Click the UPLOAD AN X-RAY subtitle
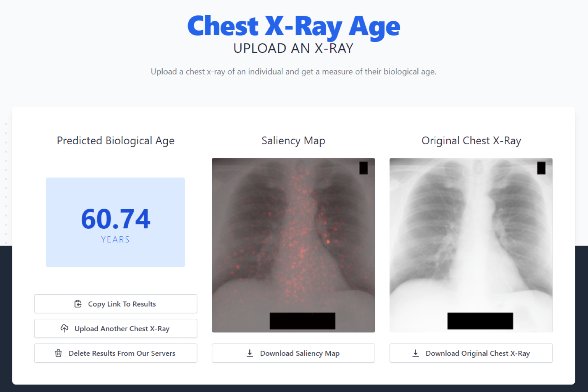588x392 pixels. [294, 48]
